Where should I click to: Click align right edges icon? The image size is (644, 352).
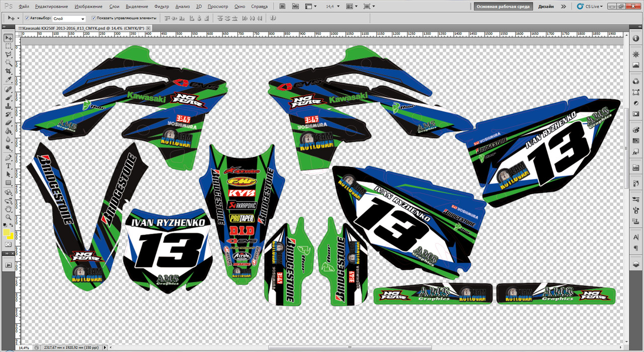tap(207, 18)
